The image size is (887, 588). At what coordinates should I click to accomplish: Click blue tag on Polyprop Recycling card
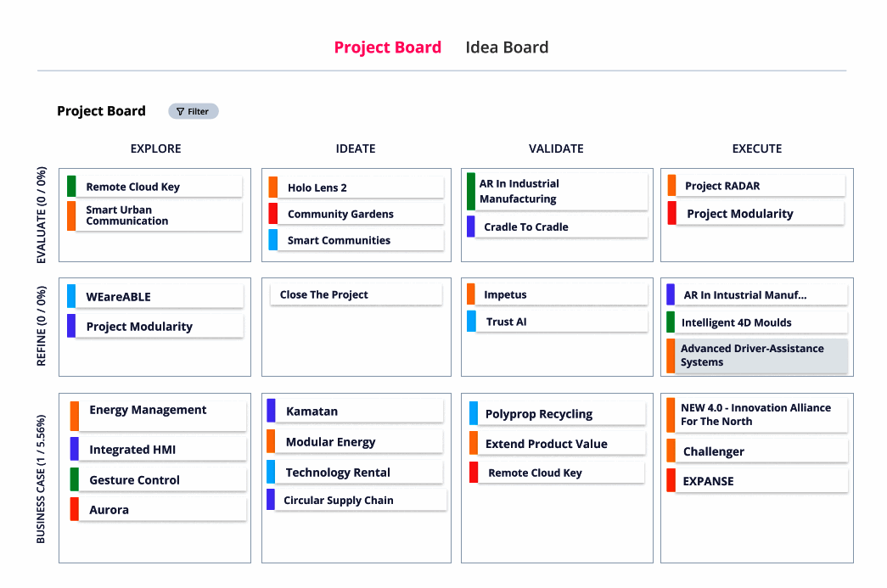coord(473,413)
